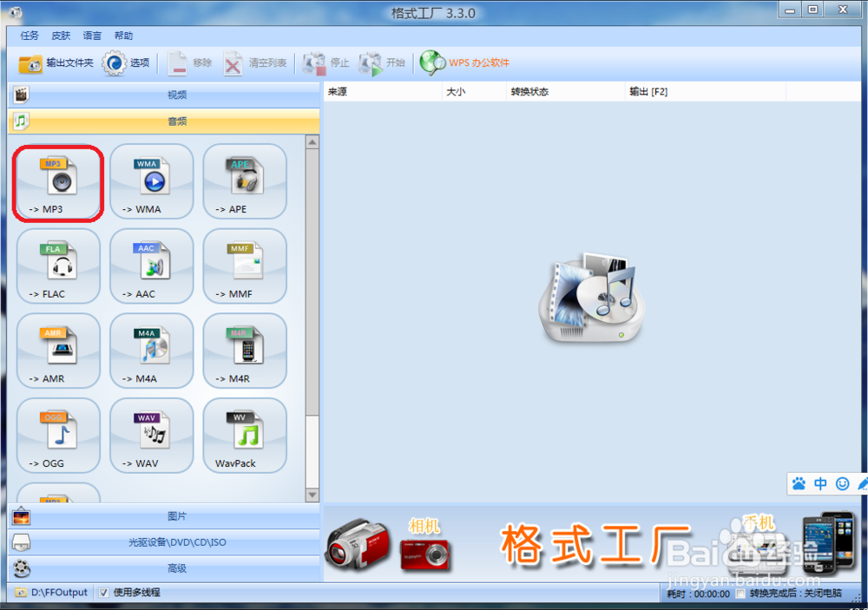Collapse the 音频 (audio) category header
Viewport: 868px width, 610px height.
pos(164,121)
